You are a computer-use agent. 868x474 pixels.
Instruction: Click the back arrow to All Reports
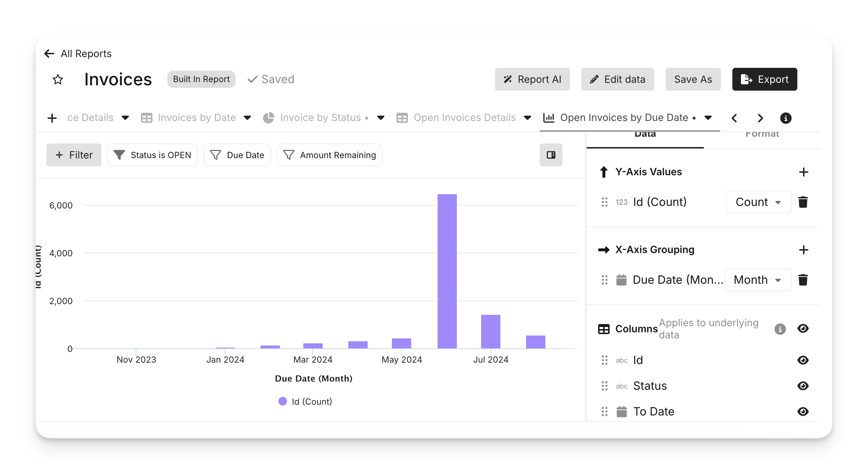coord(49,54)
